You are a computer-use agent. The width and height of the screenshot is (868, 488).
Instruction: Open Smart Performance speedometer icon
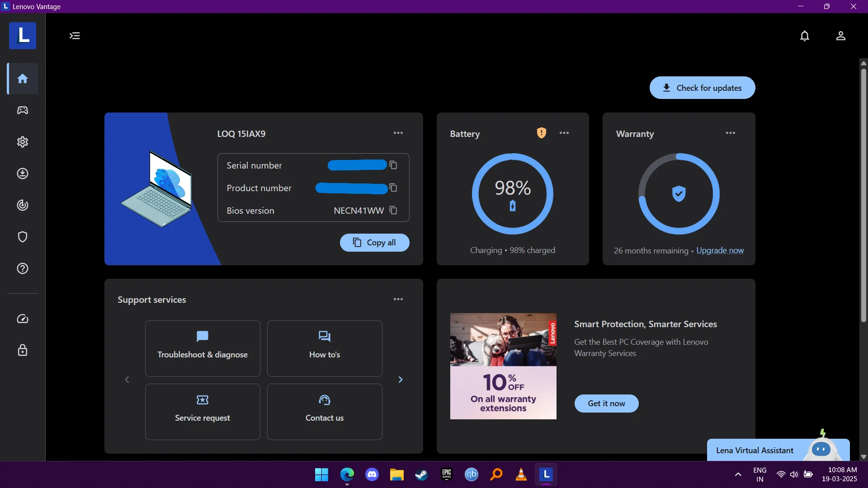click(x=22, y=319)
